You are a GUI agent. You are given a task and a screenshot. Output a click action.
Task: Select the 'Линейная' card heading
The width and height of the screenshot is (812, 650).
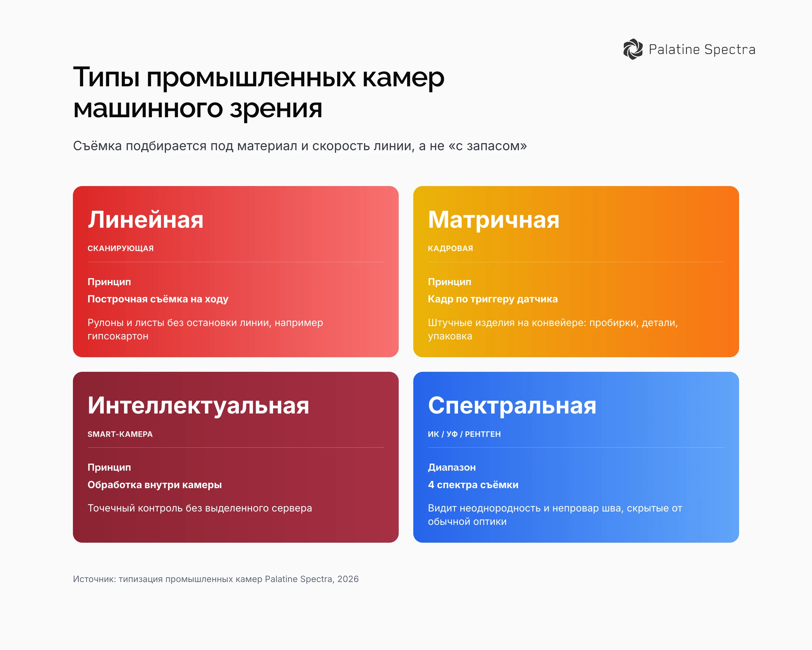[145, 220]
